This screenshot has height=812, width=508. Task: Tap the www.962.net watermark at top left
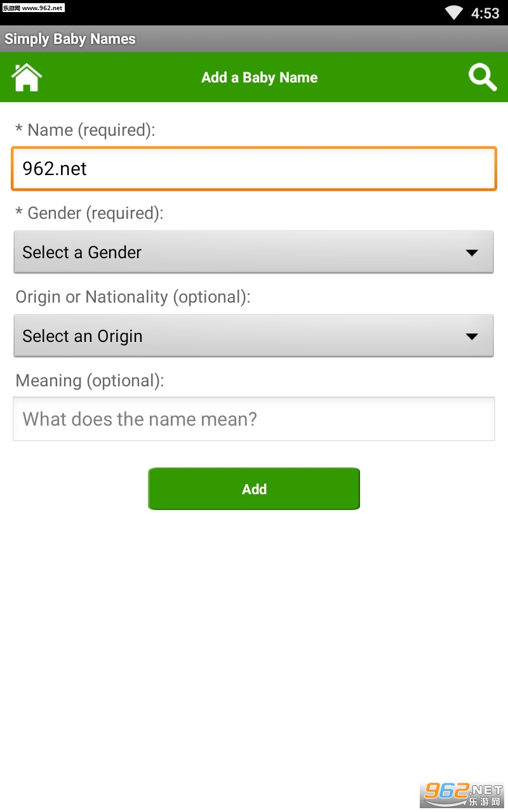point(33,8)
